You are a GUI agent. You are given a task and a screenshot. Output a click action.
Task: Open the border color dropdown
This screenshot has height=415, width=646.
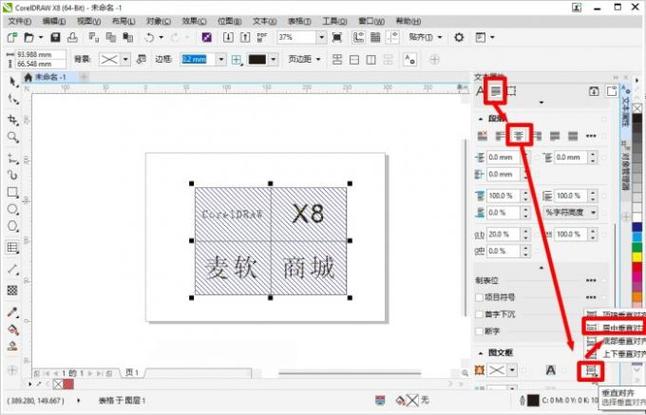274,60
